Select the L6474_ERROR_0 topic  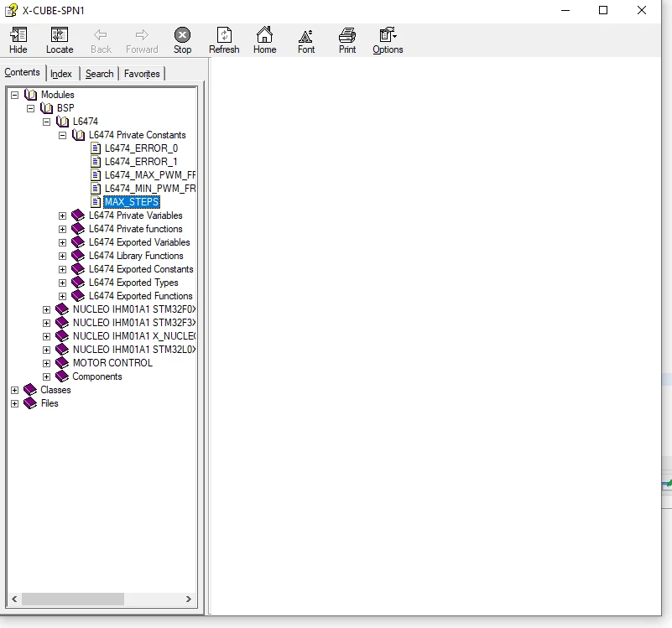click(x=141, y=148)
